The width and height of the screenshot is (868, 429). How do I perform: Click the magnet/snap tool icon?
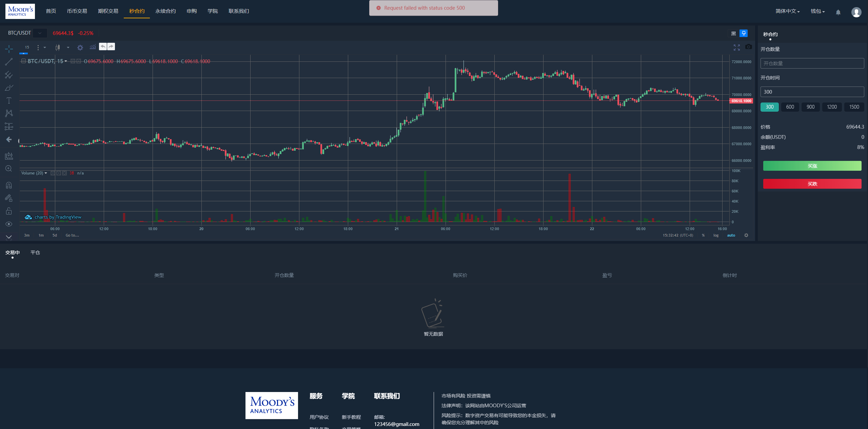[8, 185]
